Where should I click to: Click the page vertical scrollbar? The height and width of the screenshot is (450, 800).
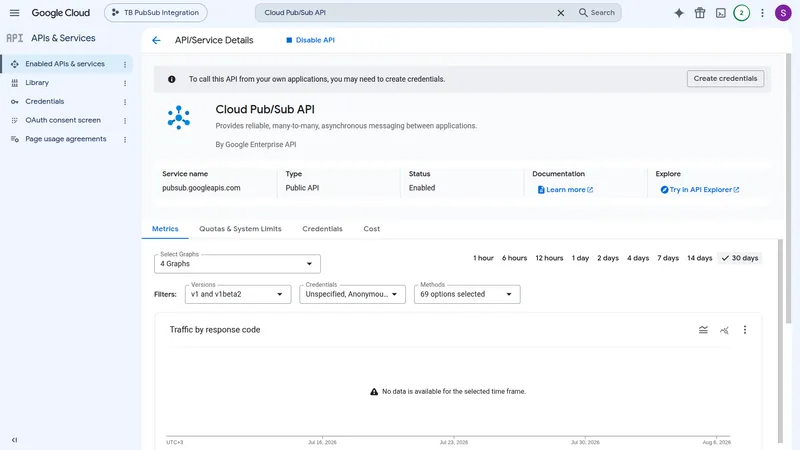pyautogui.click(x=788, y=189)
